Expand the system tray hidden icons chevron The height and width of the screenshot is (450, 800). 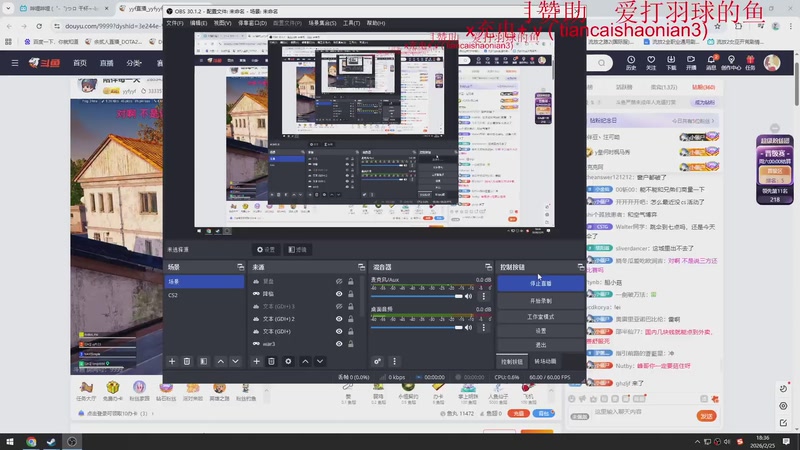click(697, 442)
